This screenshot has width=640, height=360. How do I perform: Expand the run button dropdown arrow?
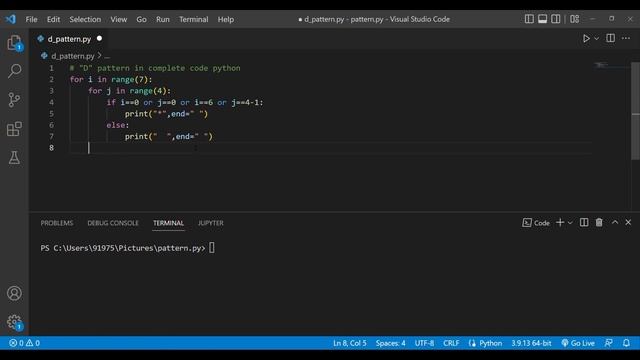pyautogui.click(x=597, y=38)
